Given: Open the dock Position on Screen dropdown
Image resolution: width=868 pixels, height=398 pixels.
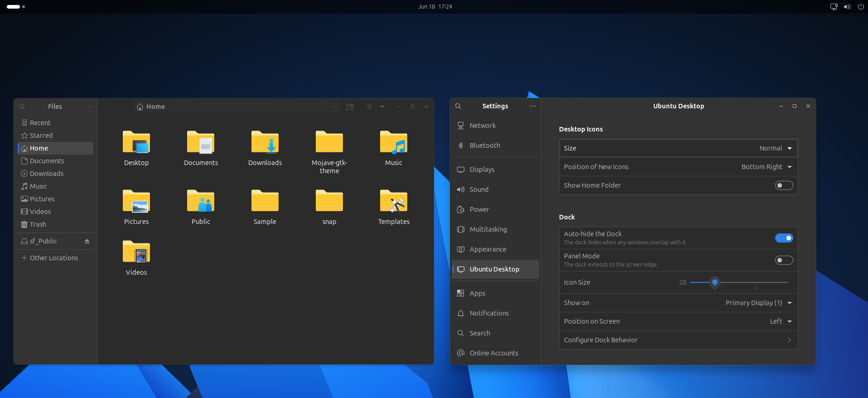Looking at the screenshot, I should tap(780, 321).
